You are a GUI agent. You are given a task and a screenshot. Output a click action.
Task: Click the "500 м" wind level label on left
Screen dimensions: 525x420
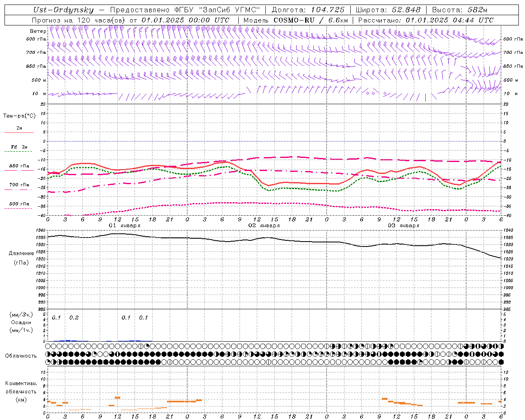coord(39,80)
